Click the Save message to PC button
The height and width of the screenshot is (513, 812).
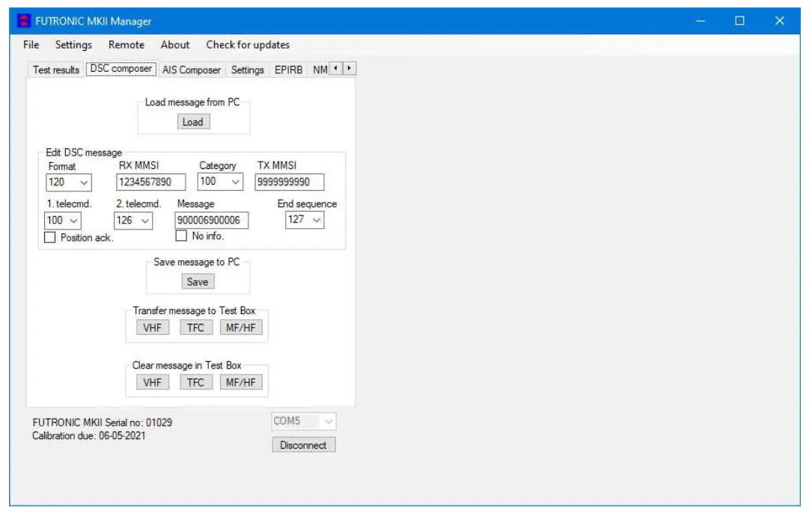point(198,282)
